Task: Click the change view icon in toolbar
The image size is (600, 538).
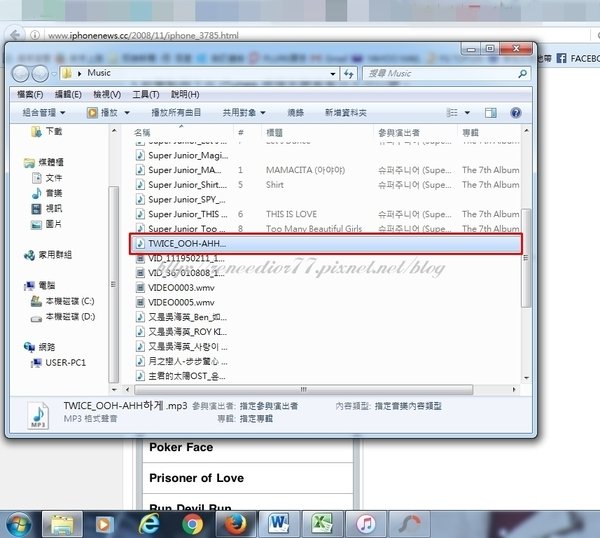Action: pyautogui.click(x=452, y=112)
